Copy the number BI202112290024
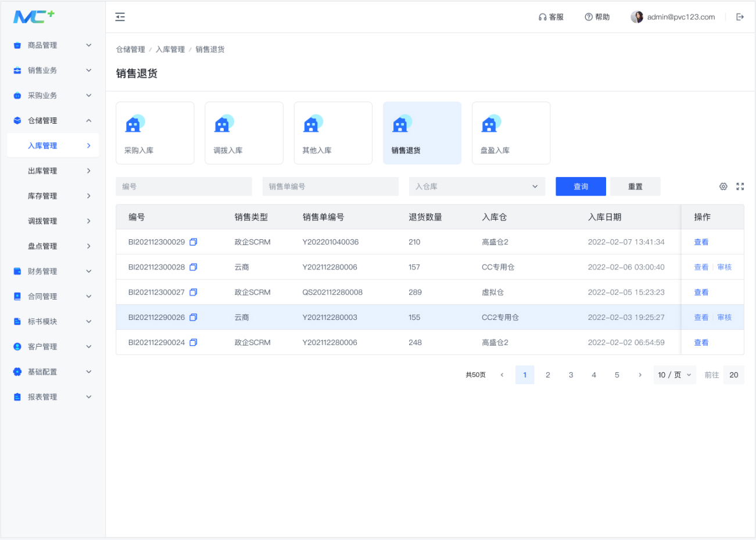 (194, 343)
